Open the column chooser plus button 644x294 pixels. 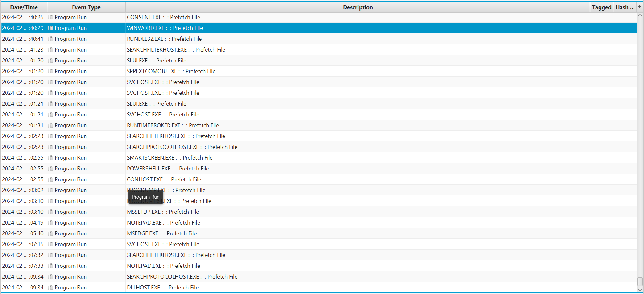tap(640, 7)
